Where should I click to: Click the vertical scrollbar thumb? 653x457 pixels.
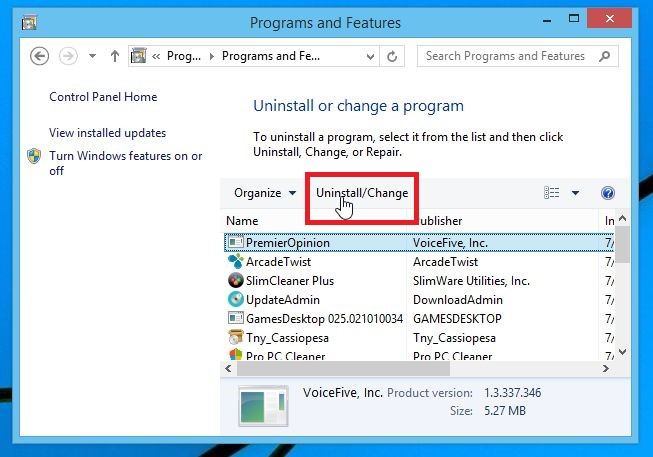point(623,244)
